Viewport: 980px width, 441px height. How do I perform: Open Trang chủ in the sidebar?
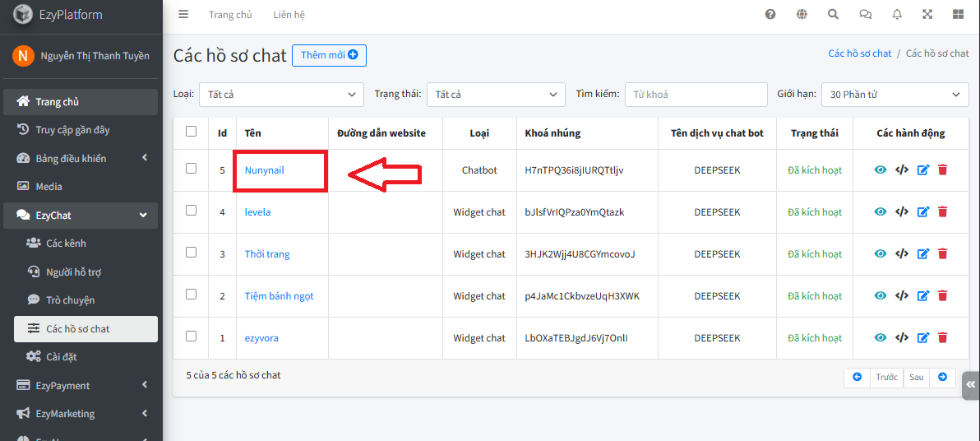81,102
